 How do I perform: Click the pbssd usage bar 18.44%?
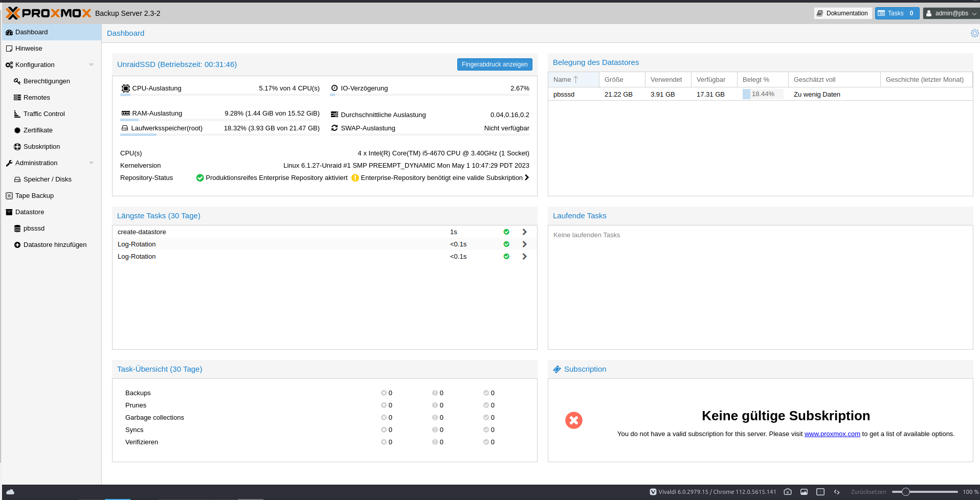tap(763, 94)
